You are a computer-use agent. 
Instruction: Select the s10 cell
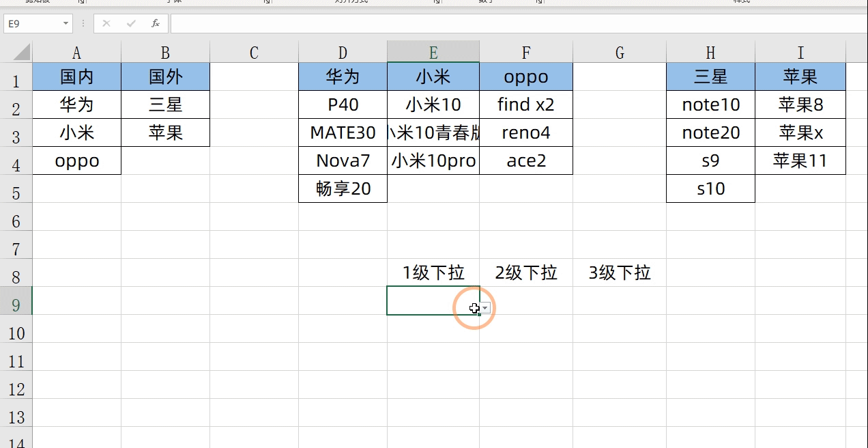tap(710, 188)
